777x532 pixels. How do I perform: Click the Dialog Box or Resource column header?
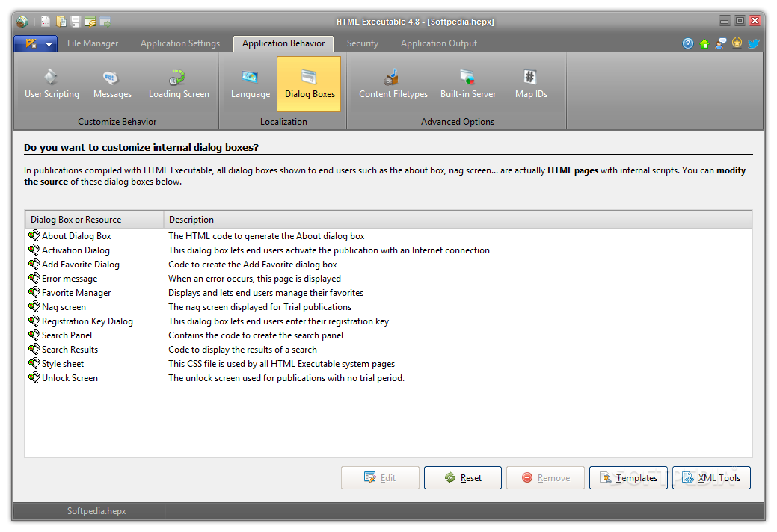[95, 219]
